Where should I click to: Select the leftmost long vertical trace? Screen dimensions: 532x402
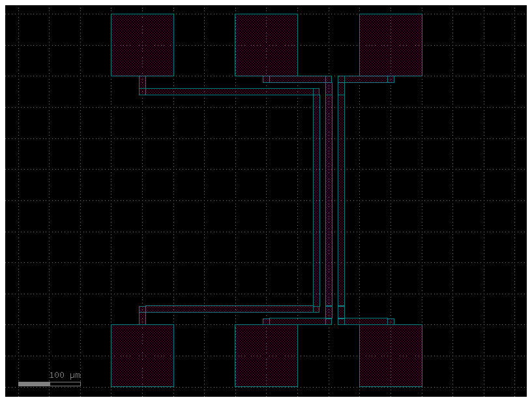coord(316,196)
